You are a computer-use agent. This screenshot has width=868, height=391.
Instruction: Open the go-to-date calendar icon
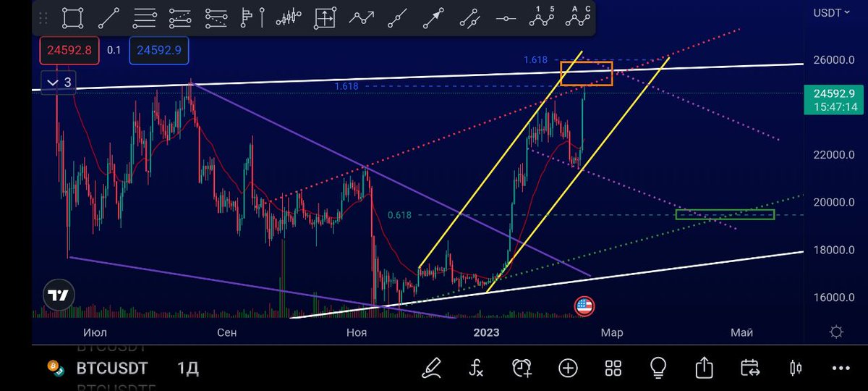[750, 368]
